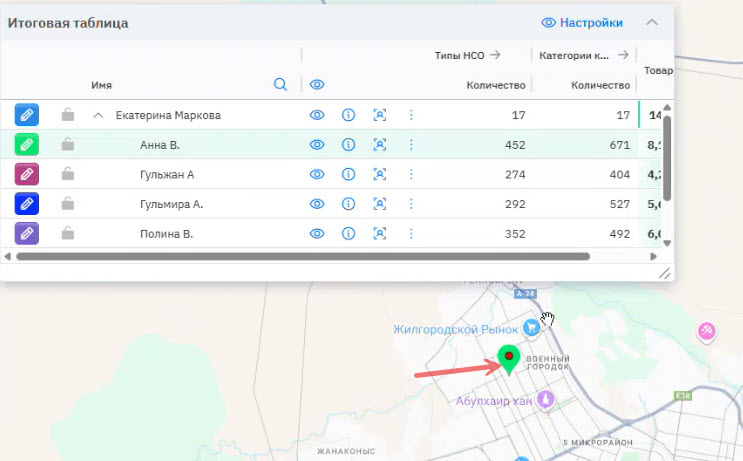Viewport: 743px width, 461px height.
Task: Toggle visibility eye for Гульжан А
Action: 317,175
